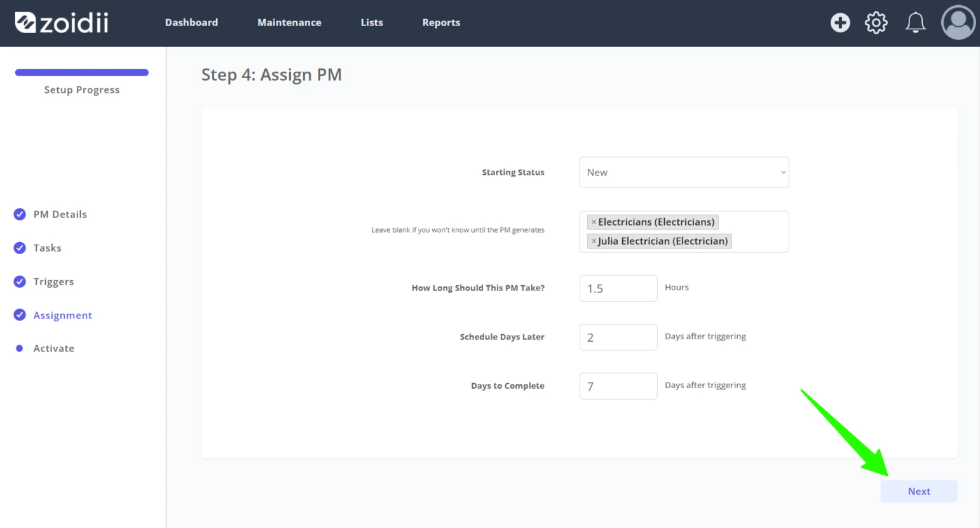
Task: Click the zoidii logo
Action: pos(62,23)
